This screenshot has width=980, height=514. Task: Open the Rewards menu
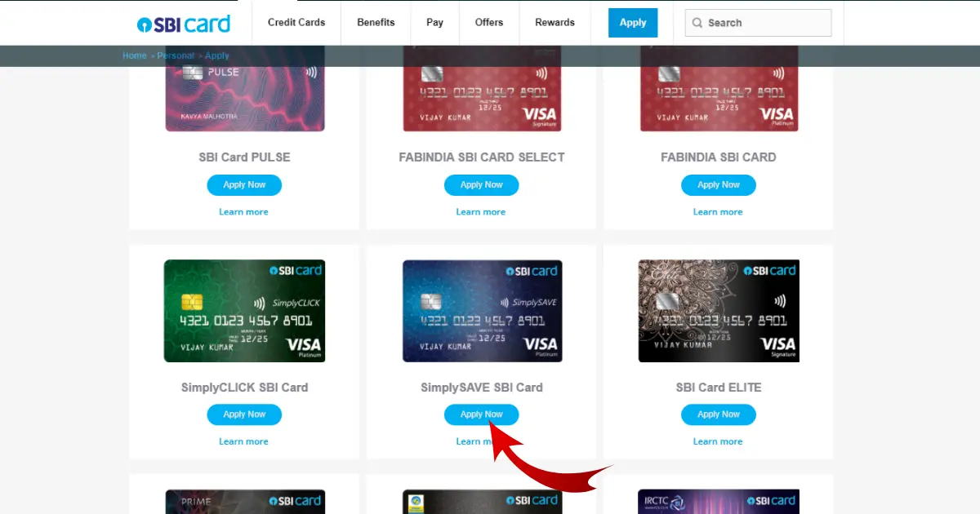click(x=555, y=23)
